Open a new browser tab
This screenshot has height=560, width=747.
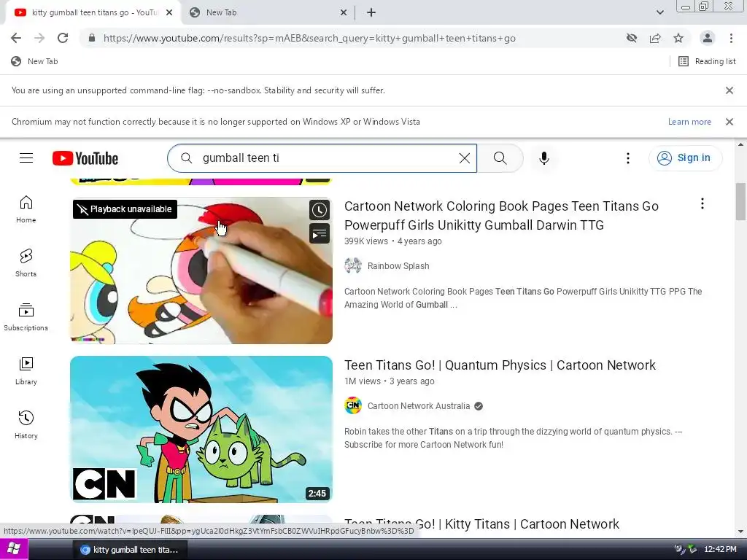click(371, 13)
